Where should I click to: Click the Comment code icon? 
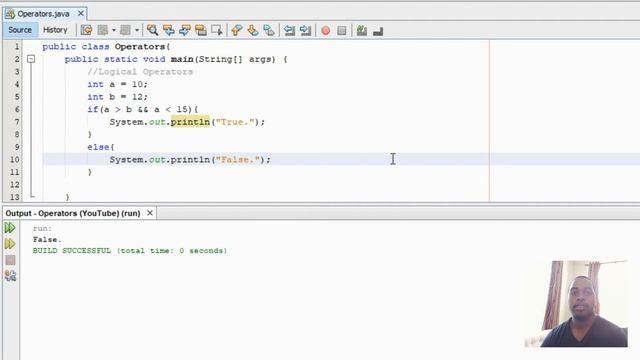click(x=362, y=30)
